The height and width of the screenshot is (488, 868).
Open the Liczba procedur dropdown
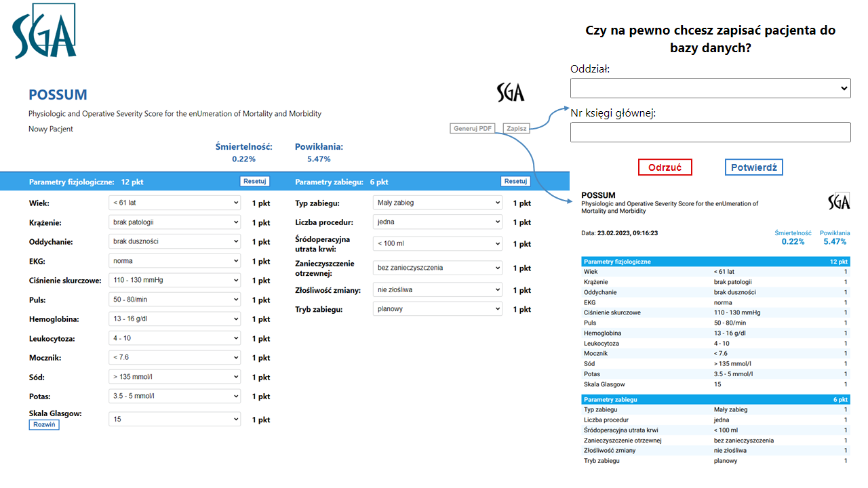[x=438, y=222]
